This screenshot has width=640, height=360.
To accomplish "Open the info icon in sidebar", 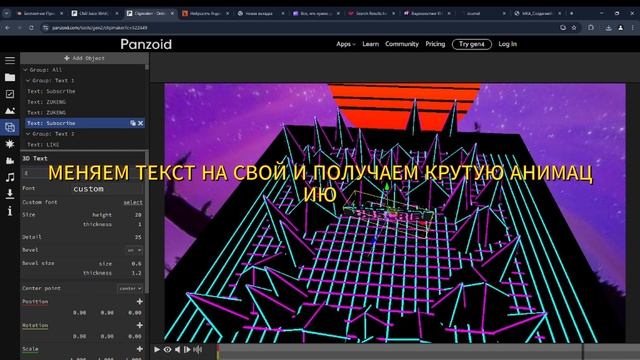I will coord(10,211).
